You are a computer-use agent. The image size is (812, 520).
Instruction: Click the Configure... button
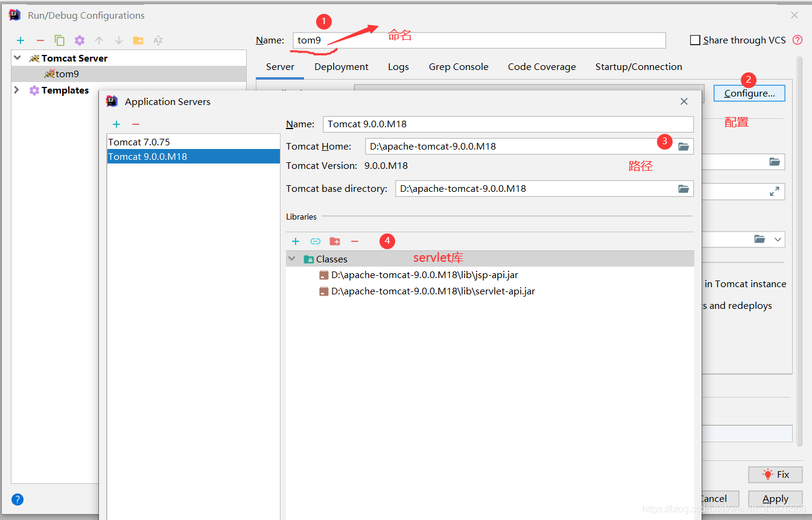pos(749,93)
